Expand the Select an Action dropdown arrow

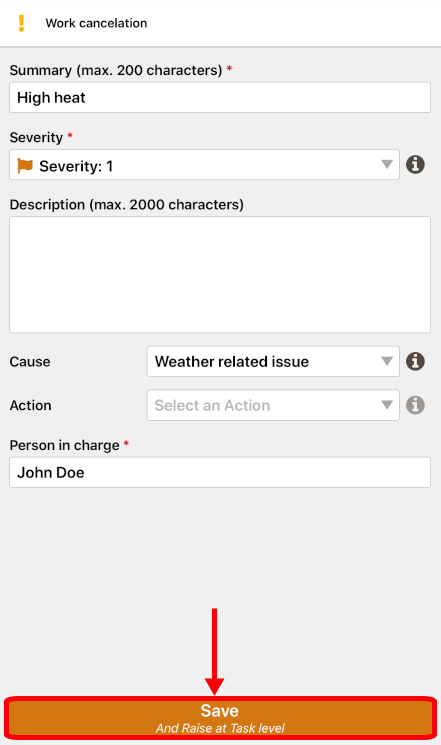point(387,405)
